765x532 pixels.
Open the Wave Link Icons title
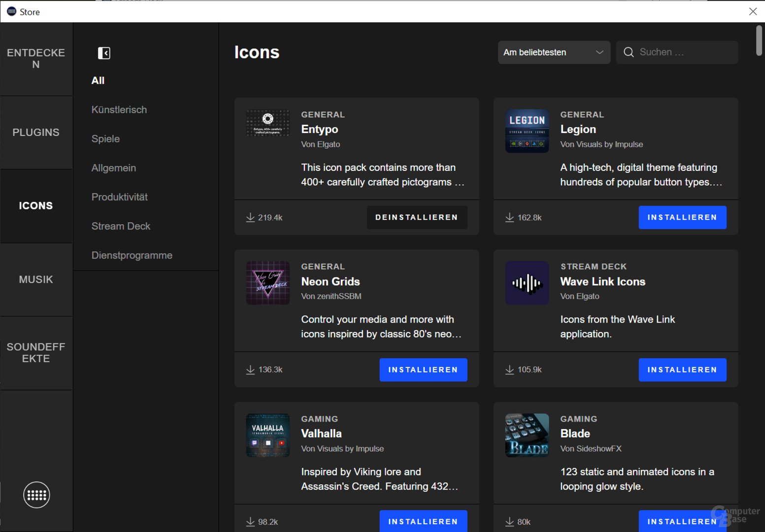click(x=603, y=281)
